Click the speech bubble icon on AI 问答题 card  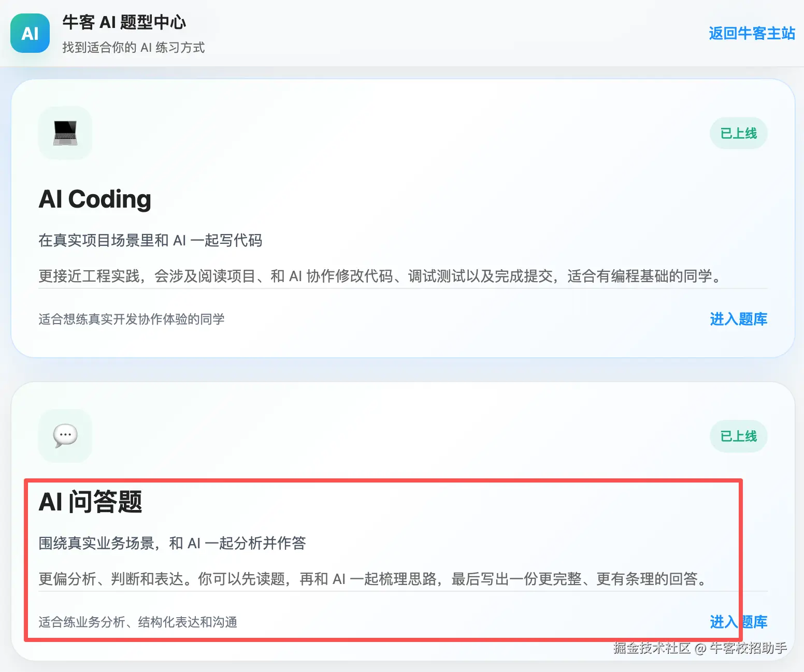pyautogui.click(x=65, y=435)
